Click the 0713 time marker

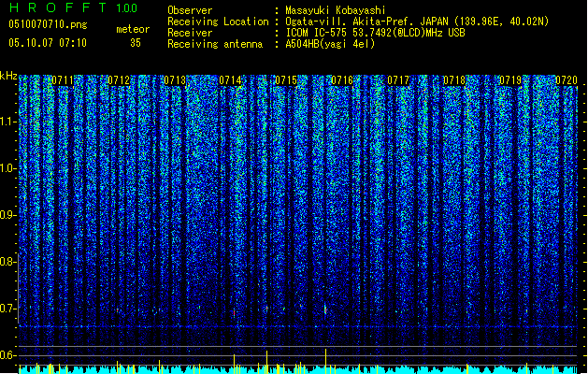point(175,80)
